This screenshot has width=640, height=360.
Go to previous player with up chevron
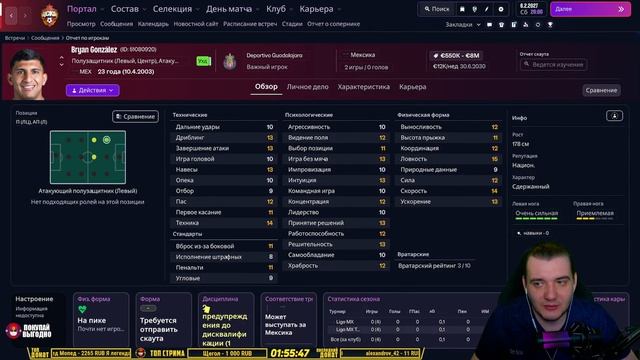(x=62, y=58)
